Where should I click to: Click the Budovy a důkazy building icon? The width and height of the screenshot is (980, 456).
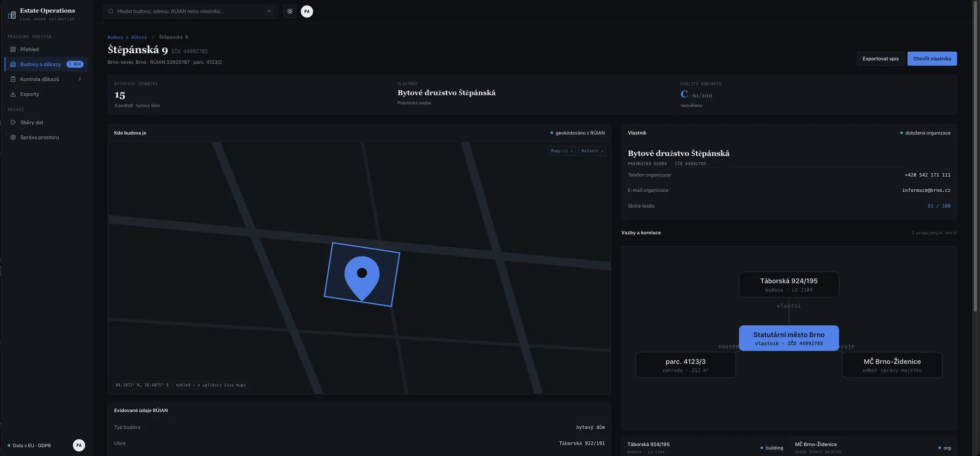[13, 64]
